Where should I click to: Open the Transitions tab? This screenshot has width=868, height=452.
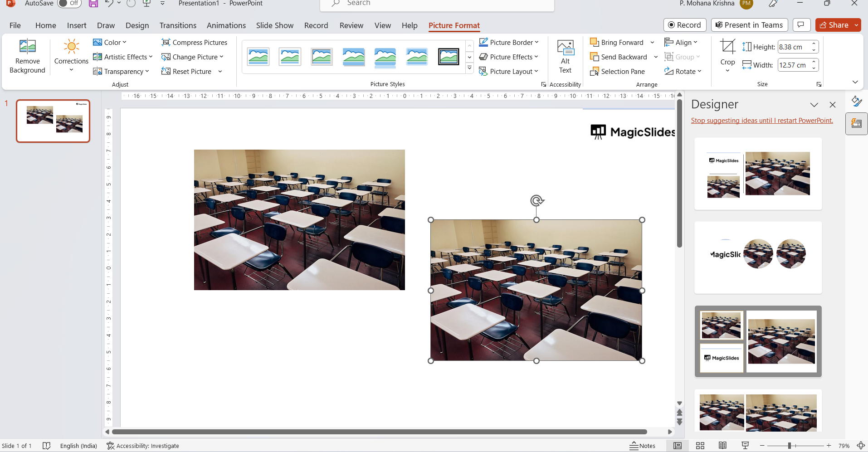point(178,25)
